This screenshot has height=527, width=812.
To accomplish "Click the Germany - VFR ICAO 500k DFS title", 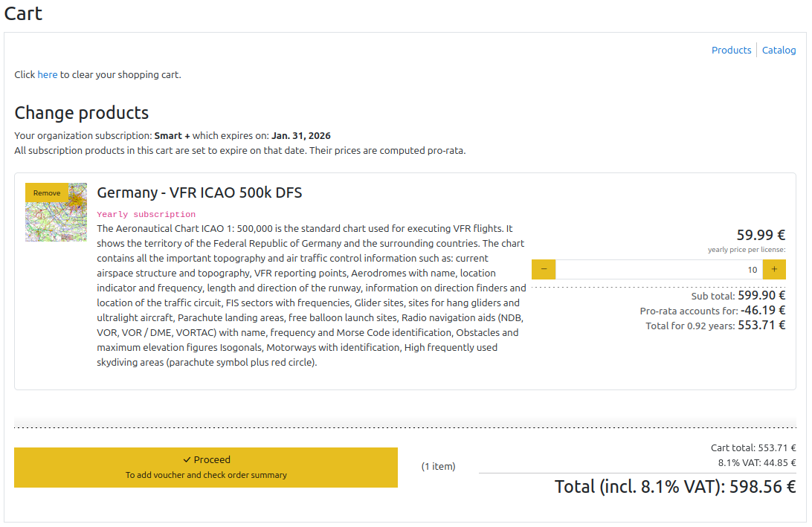I will click(x=199, y=193).
